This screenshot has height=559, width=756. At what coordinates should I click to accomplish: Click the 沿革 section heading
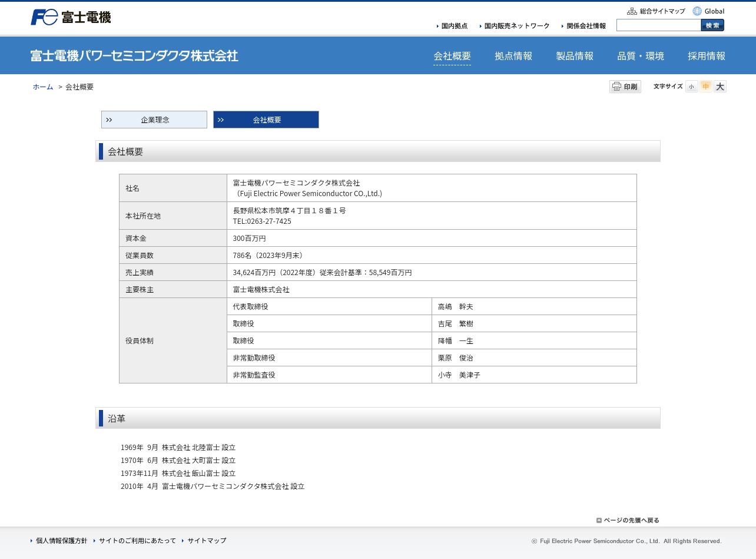pos(378,418)
